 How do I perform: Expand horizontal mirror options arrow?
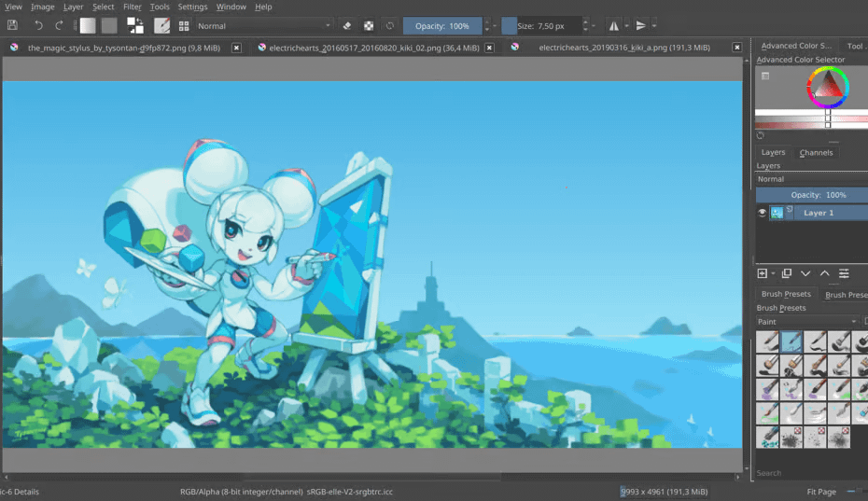[x=626, y=26]
